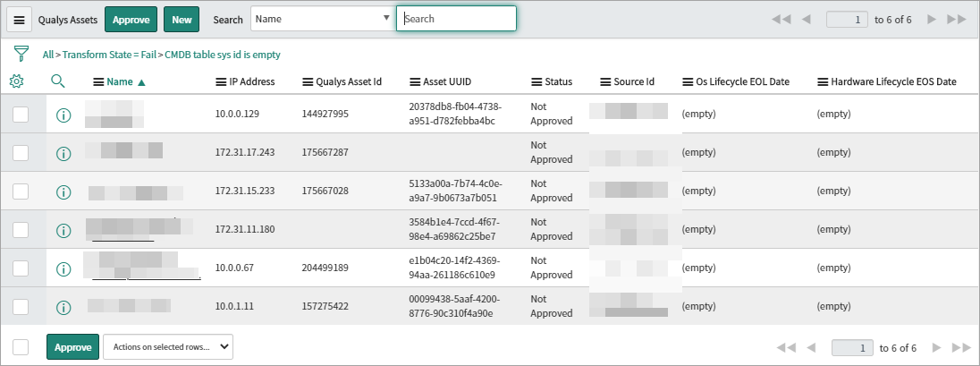Click Transform State = Fail breadcrumb
This screenshot has width=980, height=366.
(109, 55)
